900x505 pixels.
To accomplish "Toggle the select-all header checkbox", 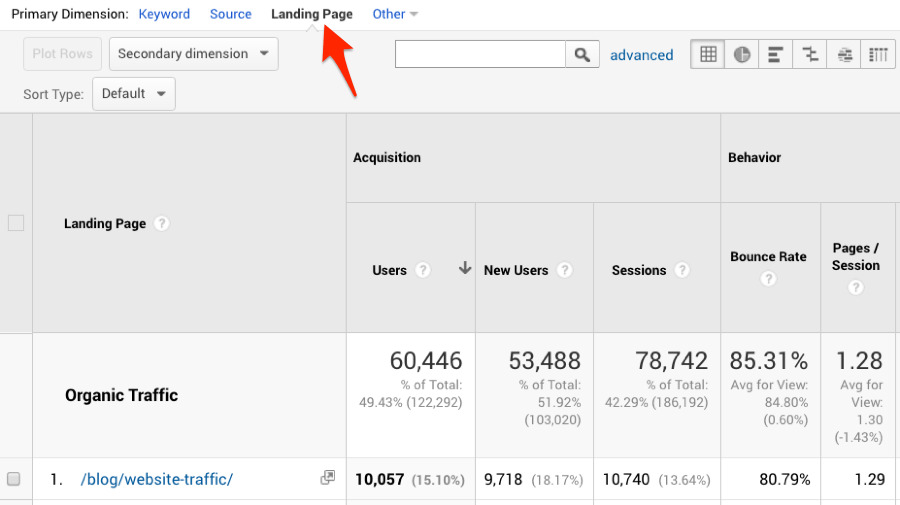I will click(x=16, y=223).
